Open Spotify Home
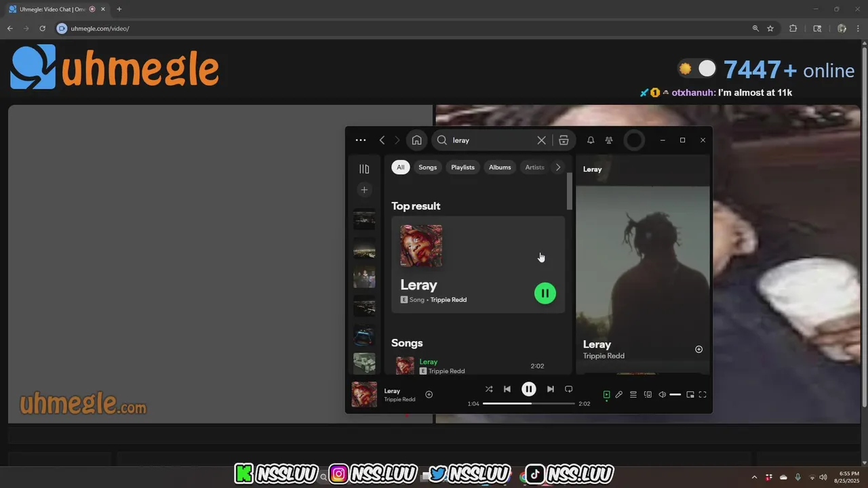The height and width of the screenshot is (488, 868). [416, 140]
